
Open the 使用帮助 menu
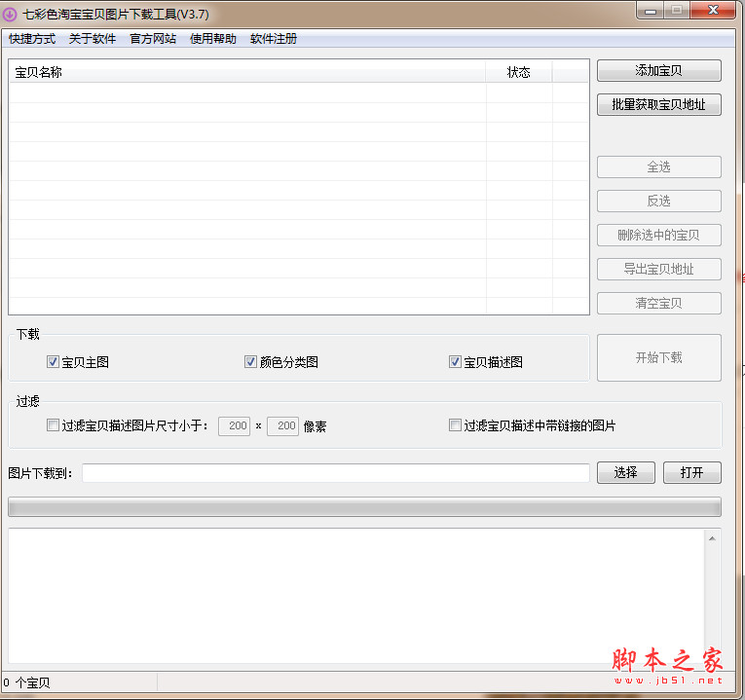(213, 39)
